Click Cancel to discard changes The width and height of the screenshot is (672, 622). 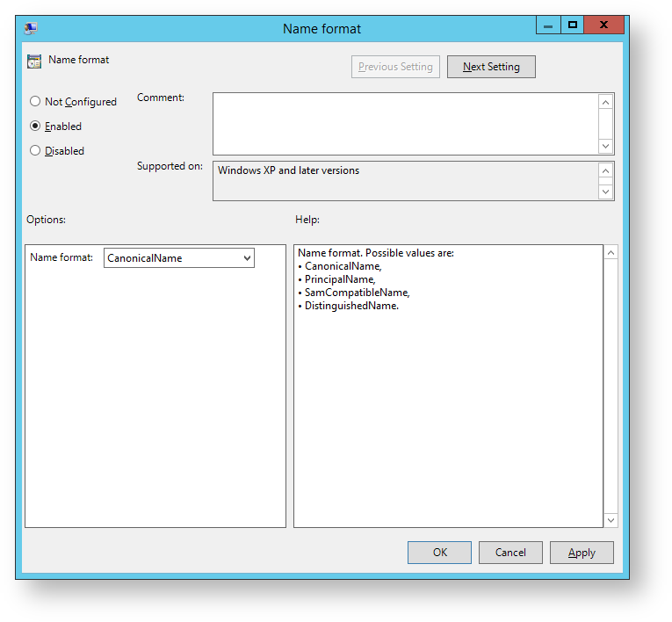point(510,553)
